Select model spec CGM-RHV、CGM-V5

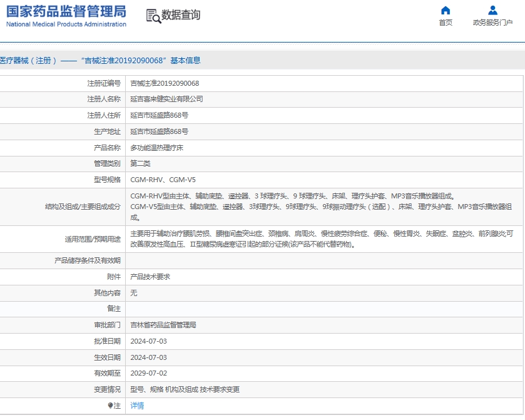(x=163, y=180)
